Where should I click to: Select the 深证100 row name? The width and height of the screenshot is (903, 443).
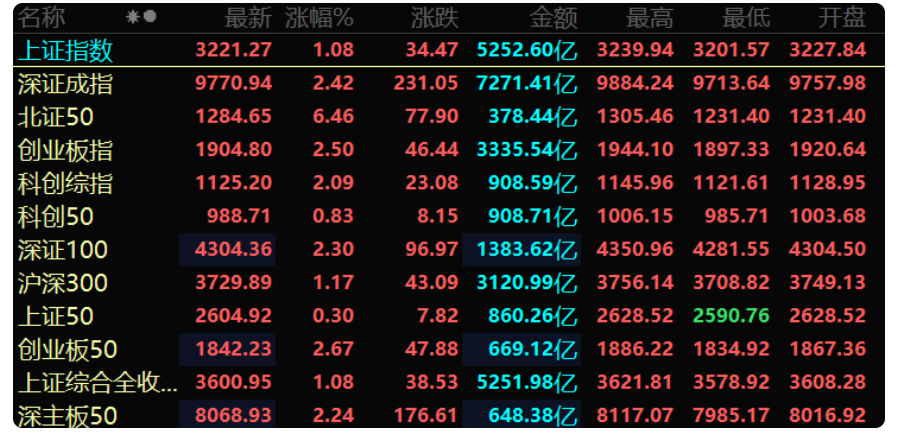click(x=63, y=250)
